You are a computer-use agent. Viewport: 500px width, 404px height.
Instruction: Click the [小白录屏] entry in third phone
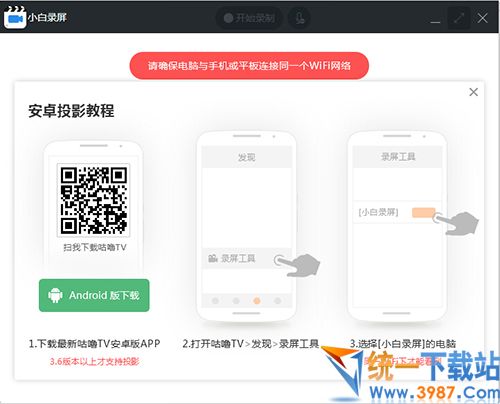click(378, 212)
